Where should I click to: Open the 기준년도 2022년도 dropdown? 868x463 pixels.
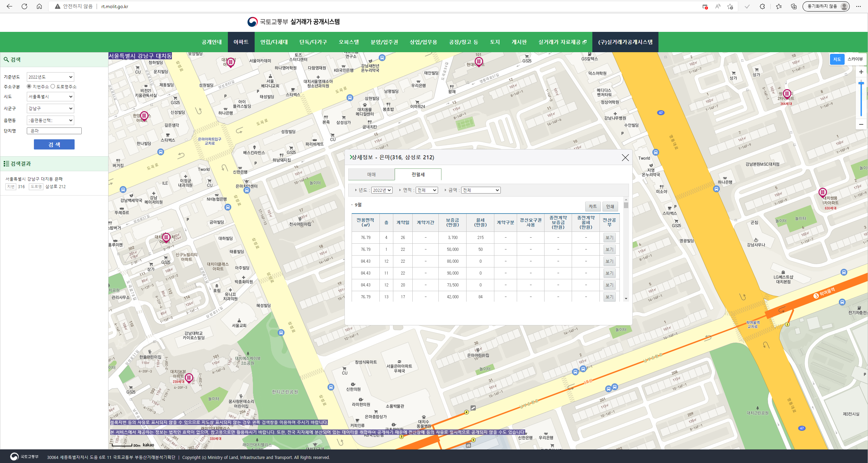pyautogui.click(x=51, y=77)
